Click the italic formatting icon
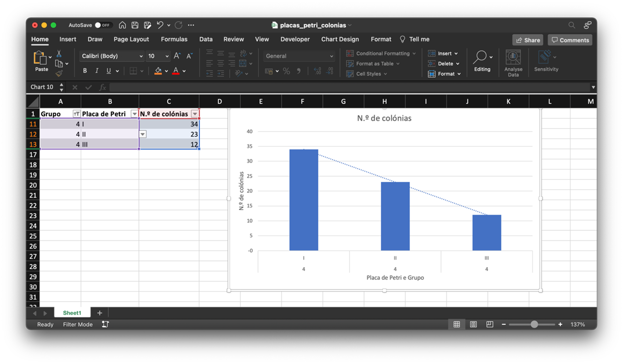The image size is (623, 364). point(97,71)
